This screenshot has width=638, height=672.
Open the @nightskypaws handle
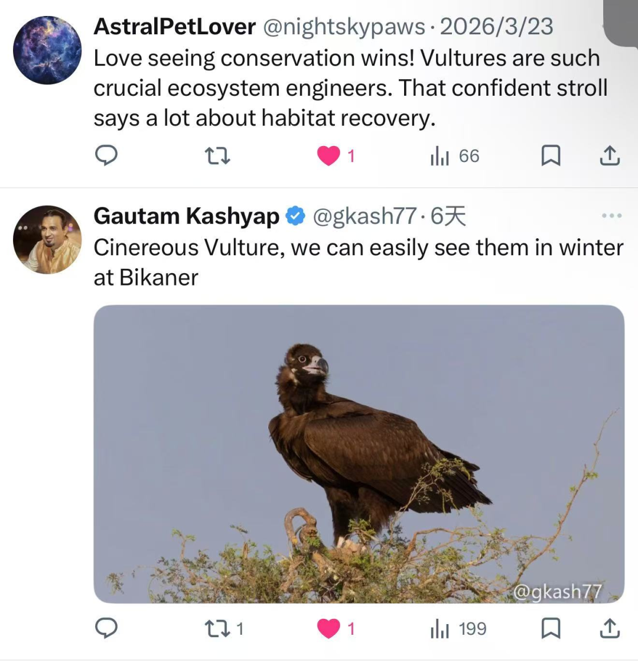click(x=343, y=27)
